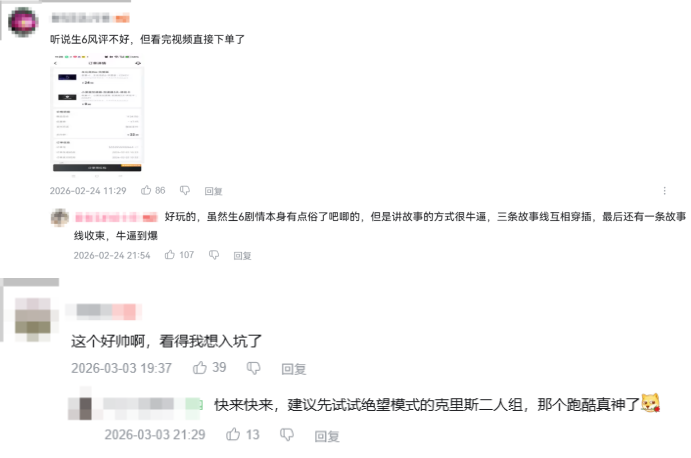The image size is (691, 458).
Task: Dislike the reply posted 2026-03-03 21:29
Action: (287, 435)
